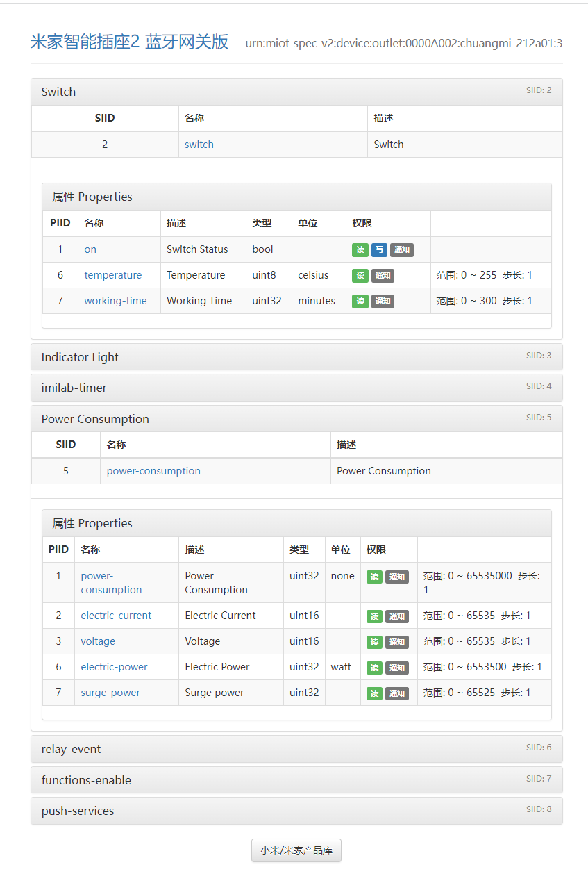Screen dimensions: 588x883
Task: Open the voltage property link
Action: click(x=98, y=641)
